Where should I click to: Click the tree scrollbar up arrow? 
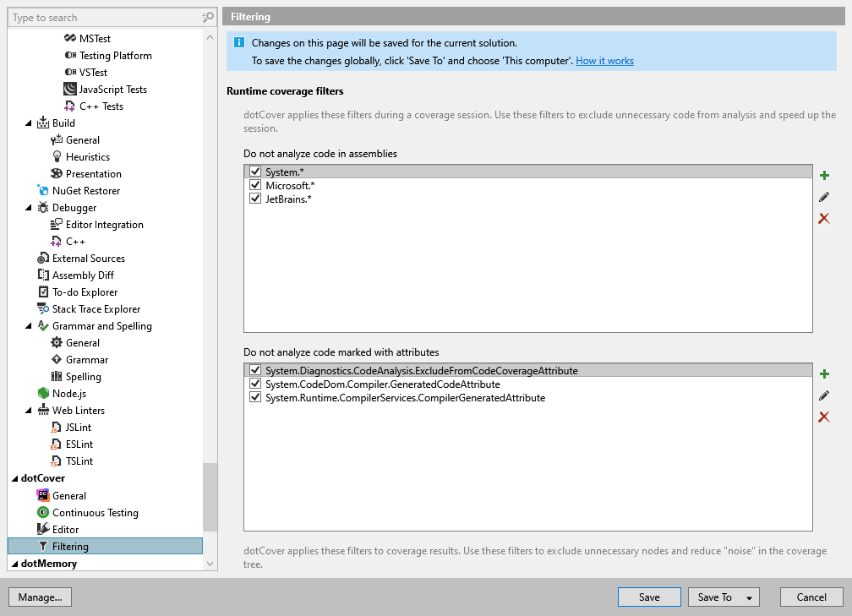[x=210, y=37]
